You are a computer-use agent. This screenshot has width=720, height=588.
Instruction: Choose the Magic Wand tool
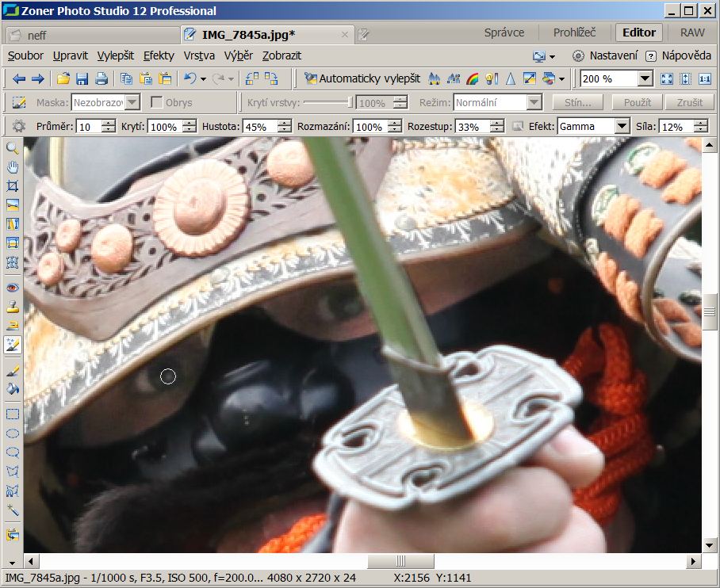[13, 510]
